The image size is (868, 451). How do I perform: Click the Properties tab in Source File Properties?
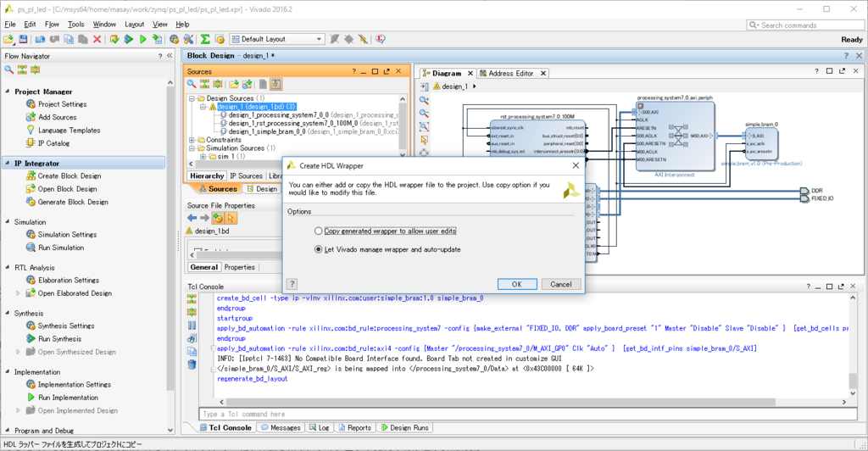point(240,267)
